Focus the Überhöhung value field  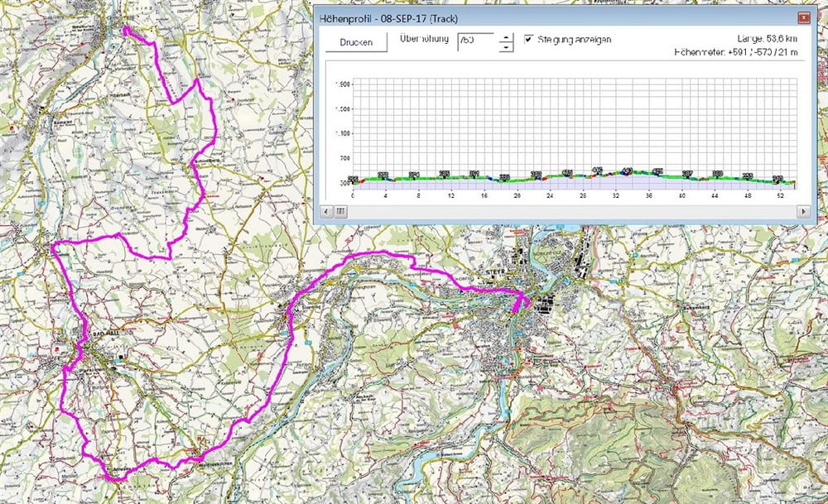(x=474, y=41)
